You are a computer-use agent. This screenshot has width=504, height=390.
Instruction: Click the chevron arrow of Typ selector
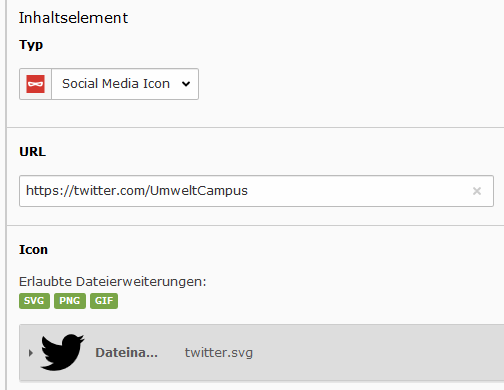point(186,84)
